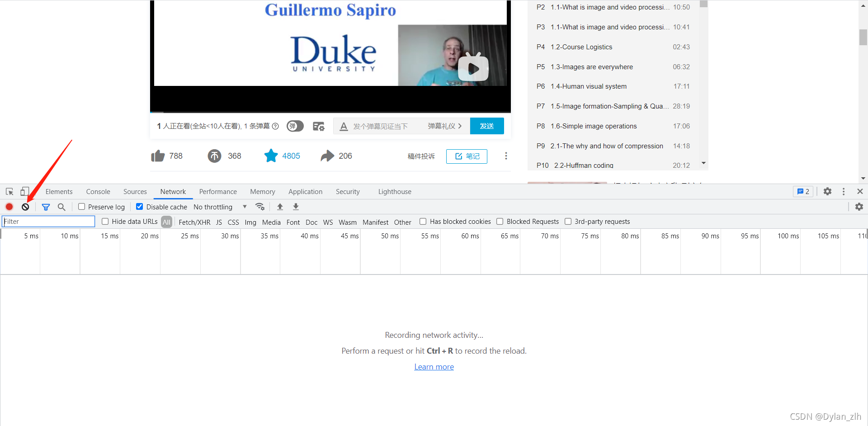Filter by WS requests
Image resolution: width=868 pixels, height=426 pixels.
[x=328, y=222]
